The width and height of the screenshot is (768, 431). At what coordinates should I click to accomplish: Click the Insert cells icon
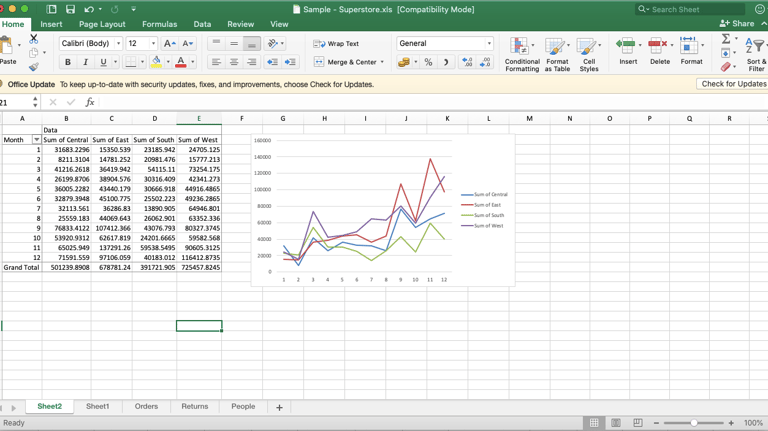626,46
